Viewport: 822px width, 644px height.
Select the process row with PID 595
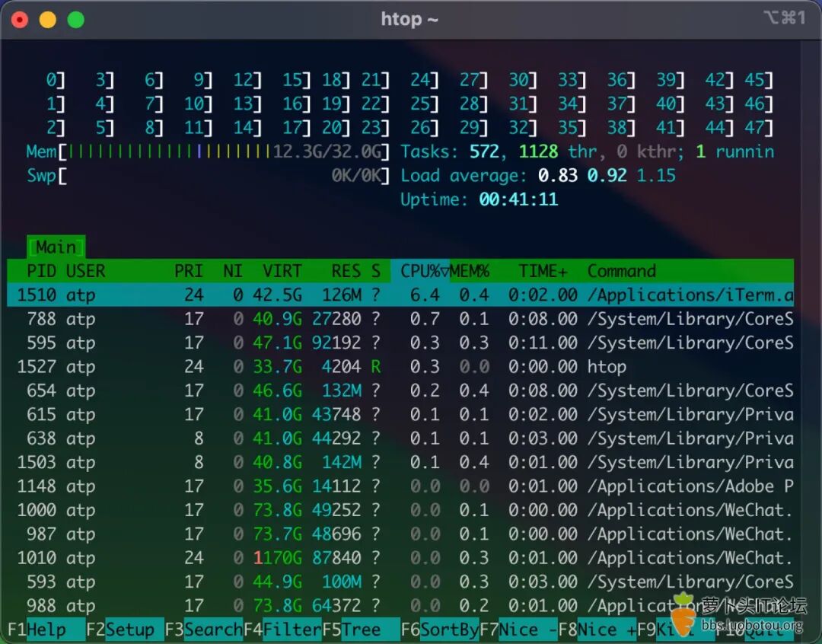pyautogui.click(x=400, y=343)
